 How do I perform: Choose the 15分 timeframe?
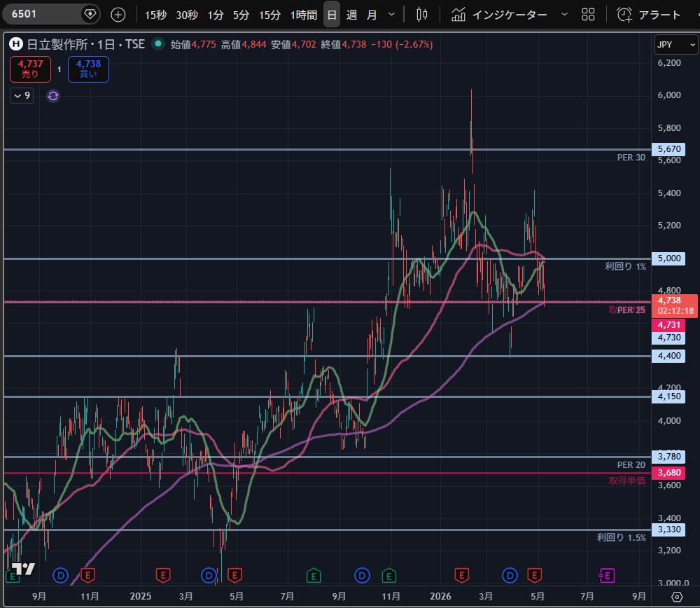click(269, 15)
